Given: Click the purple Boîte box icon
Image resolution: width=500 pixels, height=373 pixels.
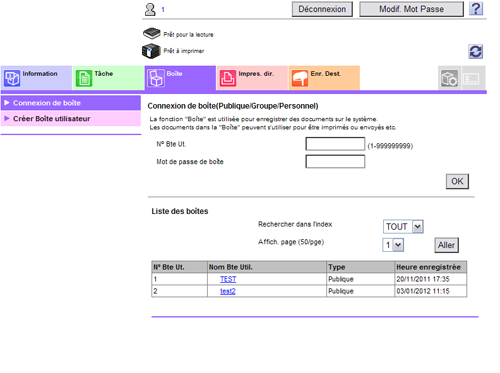Looking at the screenshot, I should (x=156, y=79).
